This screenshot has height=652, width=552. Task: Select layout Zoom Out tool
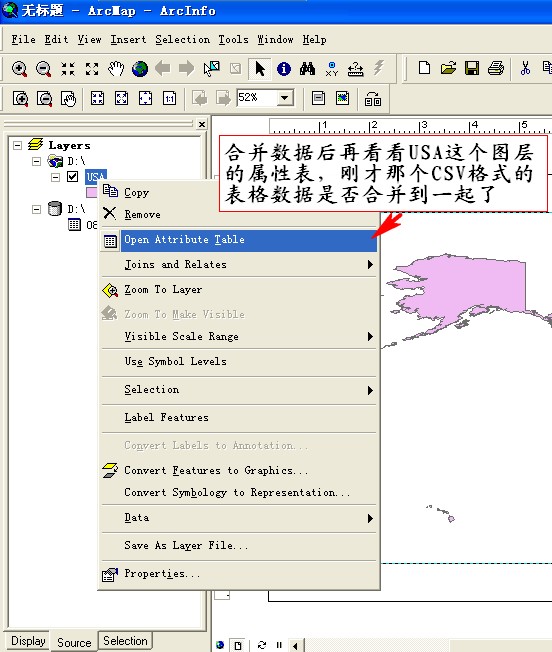pyautogui.click(x=44, y=99)
